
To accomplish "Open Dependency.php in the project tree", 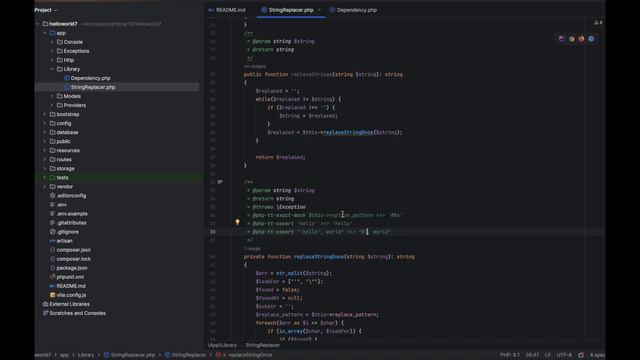I will [90, 78].
